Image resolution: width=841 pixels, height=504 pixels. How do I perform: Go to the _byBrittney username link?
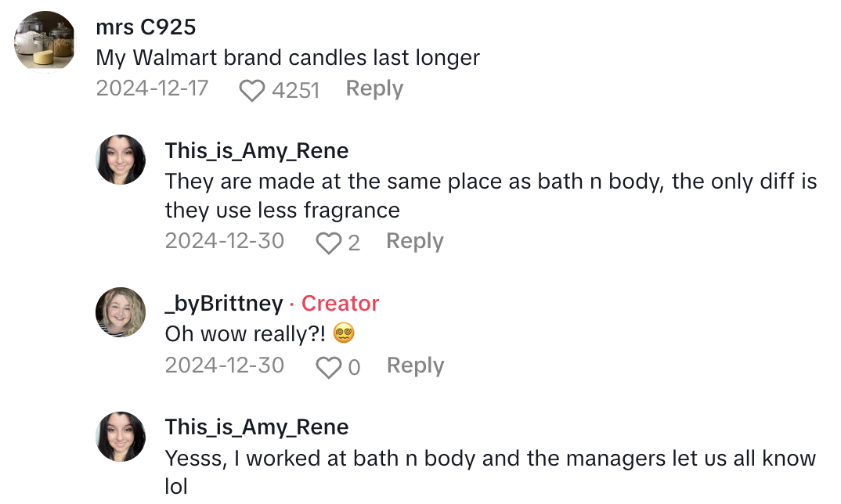224,303
